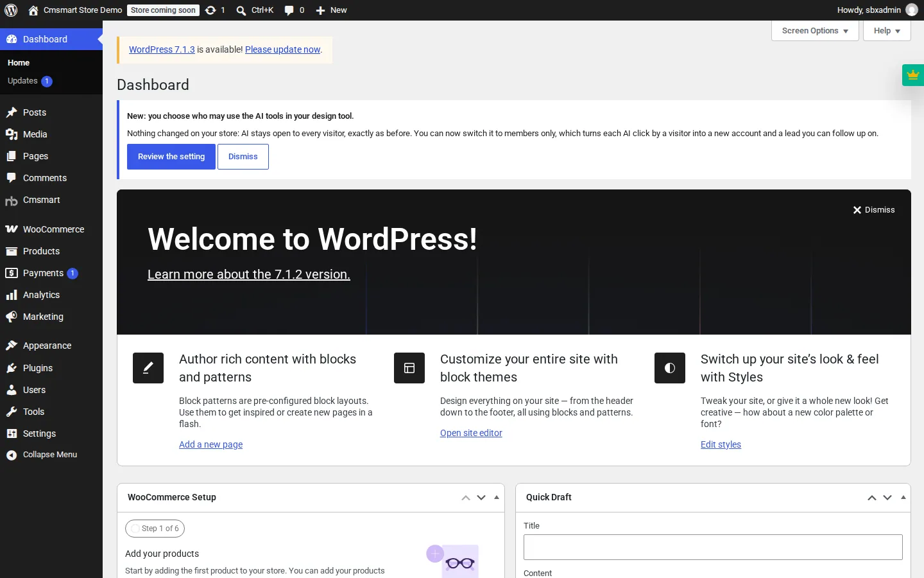Click the Dashboard gauge icon in sidebar
Screen dimensions: 924x578
click(12, 39)
